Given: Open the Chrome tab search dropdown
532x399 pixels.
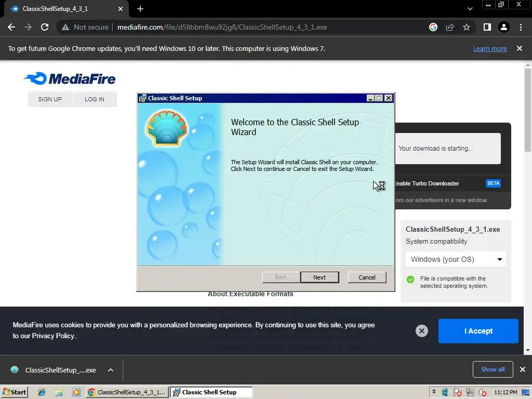Looking at the screenshot, I should pos(470,9).
